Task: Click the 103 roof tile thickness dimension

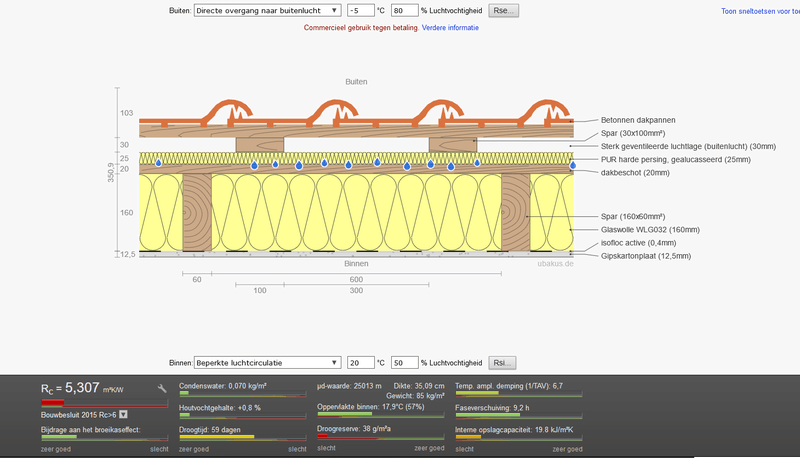Action: (127, 113)
